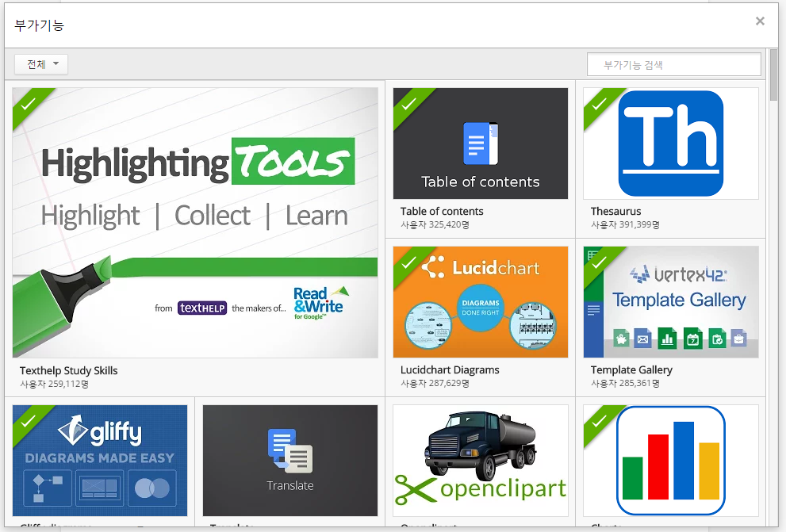786x532 pixels.
Task: Click the installed checkmark on Charts
Action: click(599, 421)
